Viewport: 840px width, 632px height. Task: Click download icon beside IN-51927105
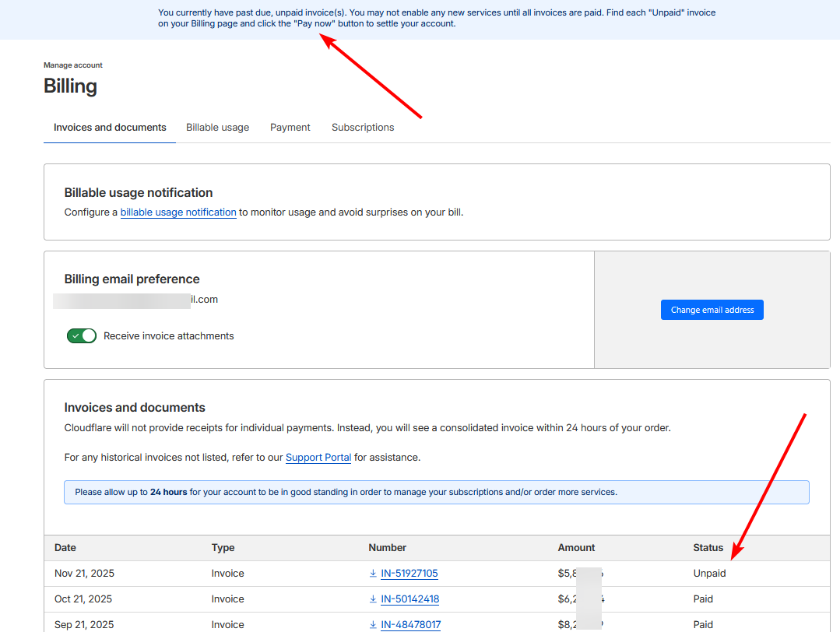tap(373, 573)
